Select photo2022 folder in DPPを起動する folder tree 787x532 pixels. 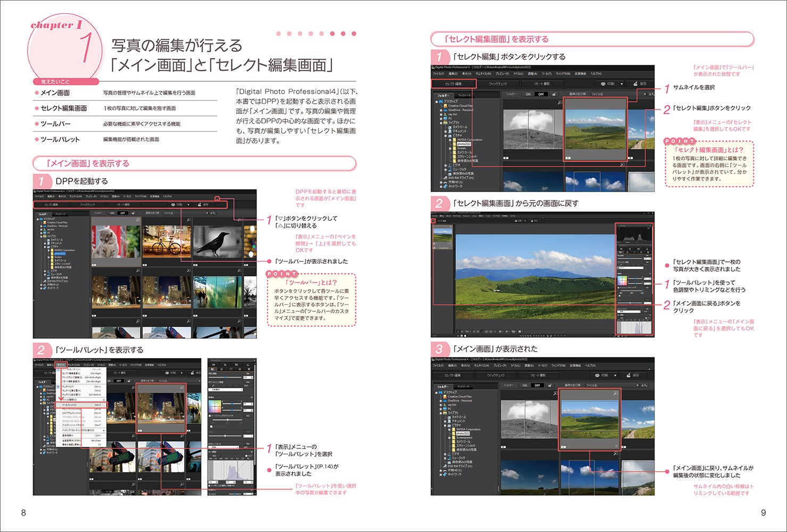60,254
